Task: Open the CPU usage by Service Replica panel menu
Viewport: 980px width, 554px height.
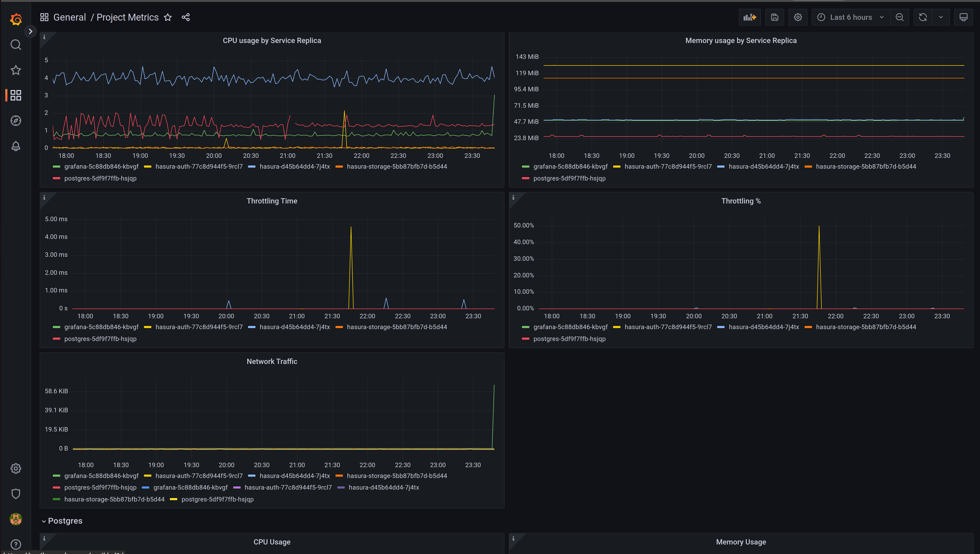Action: coord(272,40)
